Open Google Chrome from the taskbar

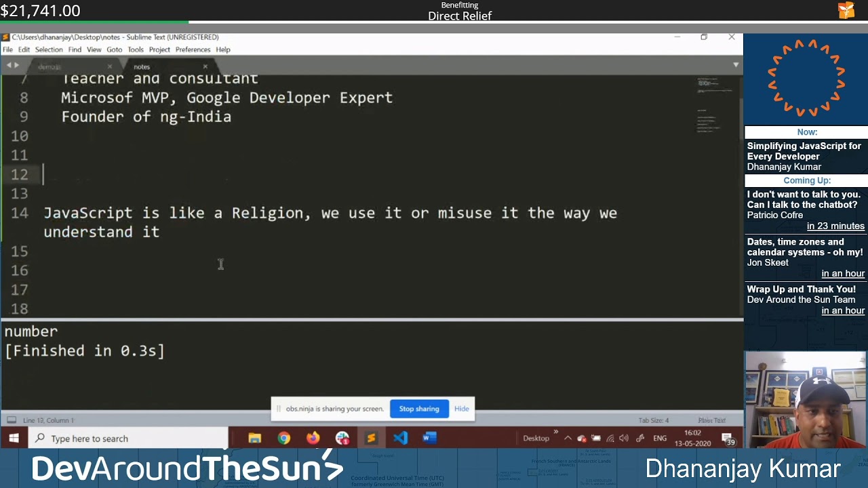(x=284, y=439)
